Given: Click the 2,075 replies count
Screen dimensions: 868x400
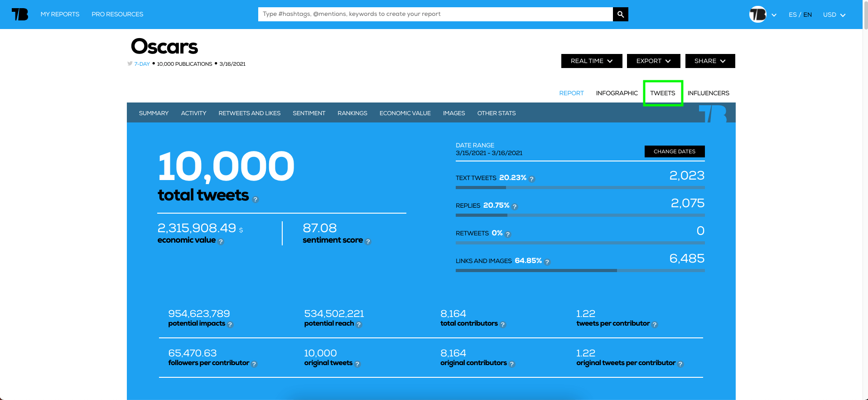Looking at the screenshot, I should click(688, 203).
